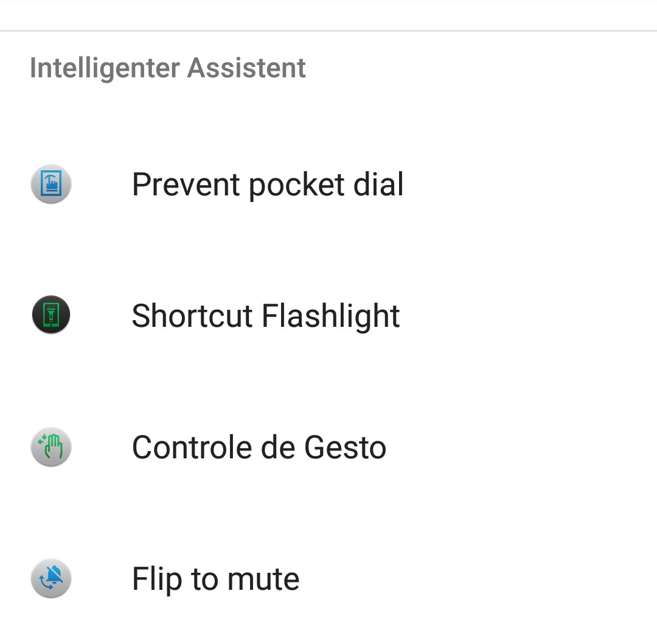The image size is (657, 644).
Task: Open the Flip to mute option
Action: (328, 579)
